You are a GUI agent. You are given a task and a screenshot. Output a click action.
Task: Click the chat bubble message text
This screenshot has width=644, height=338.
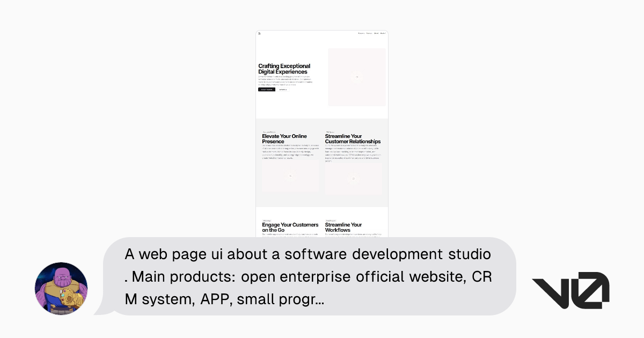(x=309, y=276)
